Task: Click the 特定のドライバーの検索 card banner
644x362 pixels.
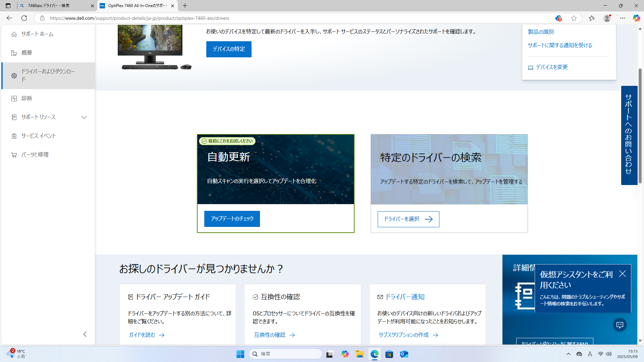Action: [x=449, y=170]
